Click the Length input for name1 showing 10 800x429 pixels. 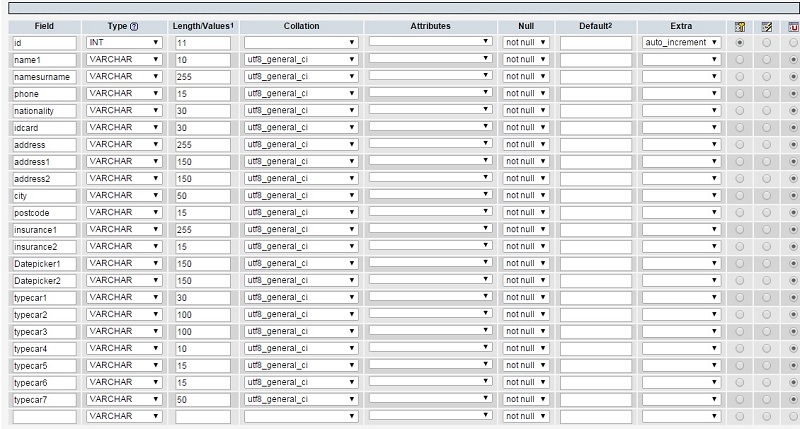click(203, 60)
